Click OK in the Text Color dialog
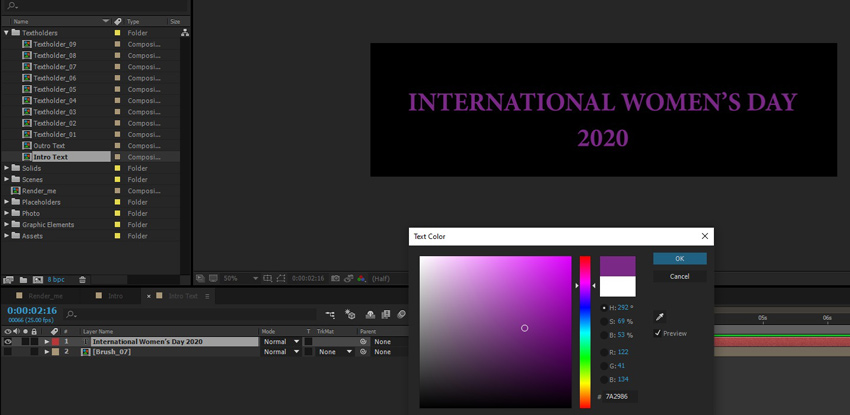This screenshot has width=850, height=415. tap(680, 258)
